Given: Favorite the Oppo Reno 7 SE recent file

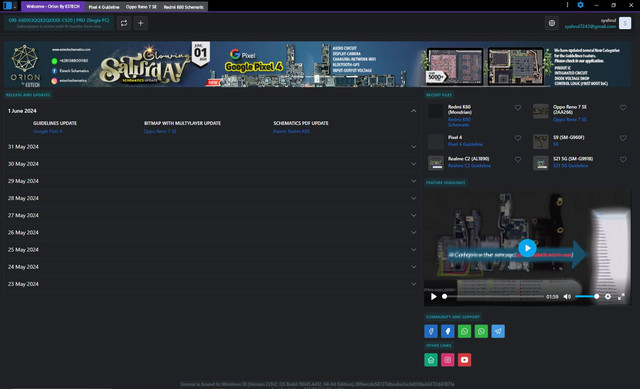Looking at the screenshot, I should coord(623,108).
